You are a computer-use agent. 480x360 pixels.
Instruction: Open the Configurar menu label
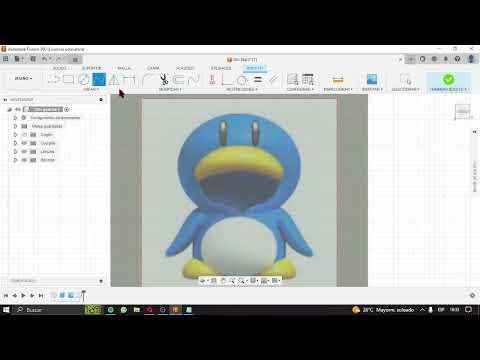(x=300, y=89)
